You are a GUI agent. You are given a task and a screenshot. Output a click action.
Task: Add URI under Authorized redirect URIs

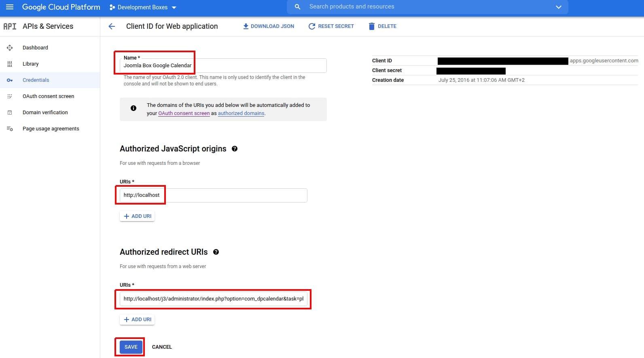(137, 320)
